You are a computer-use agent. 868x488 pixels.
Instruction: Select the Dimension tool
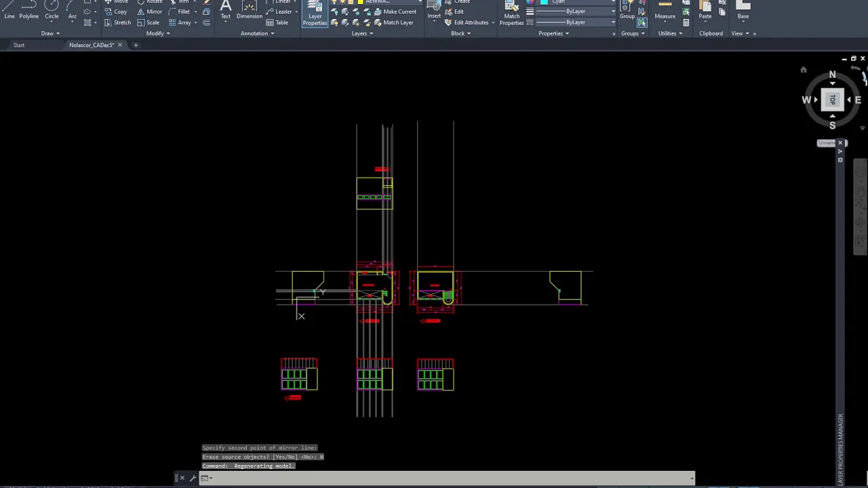point(250,9)
